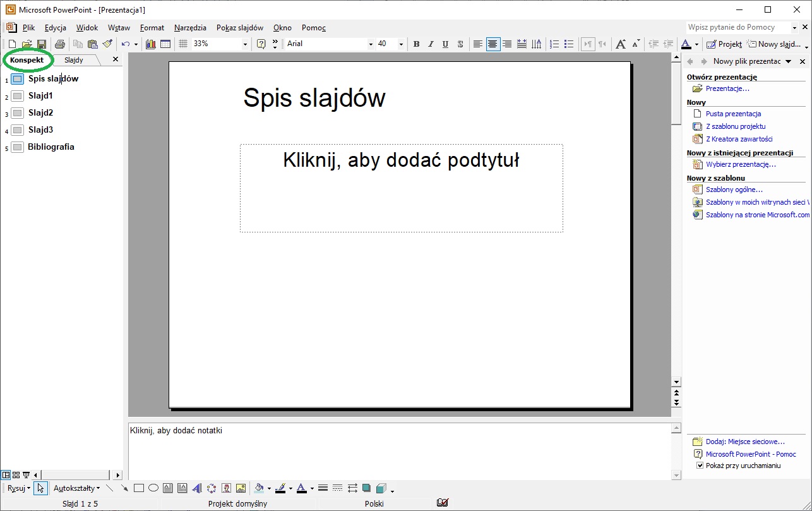Align text to the left

pyautogui.click(x=478, y=44)
